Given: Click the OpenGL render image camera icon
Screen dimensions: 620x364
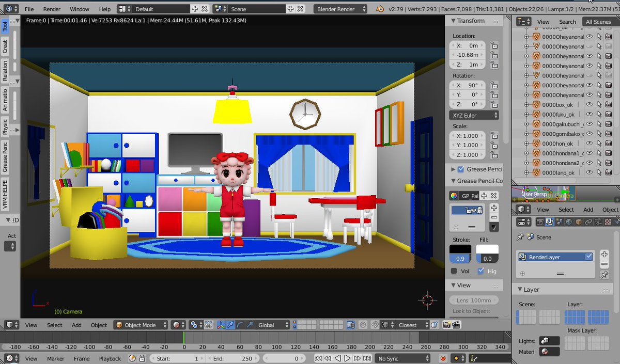Looking at the screenshot, I should pyautogui.click(x=445, y=325).
